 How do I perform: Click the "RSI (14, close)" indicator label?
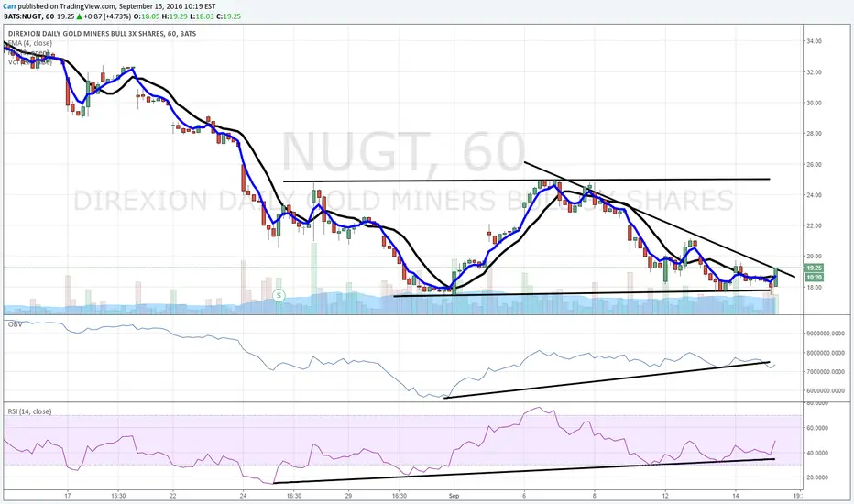point(30,411)
